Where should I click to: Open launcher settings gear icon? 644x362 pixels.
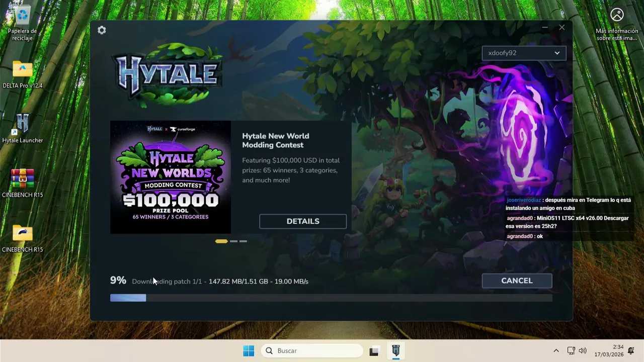coord(102,30)
